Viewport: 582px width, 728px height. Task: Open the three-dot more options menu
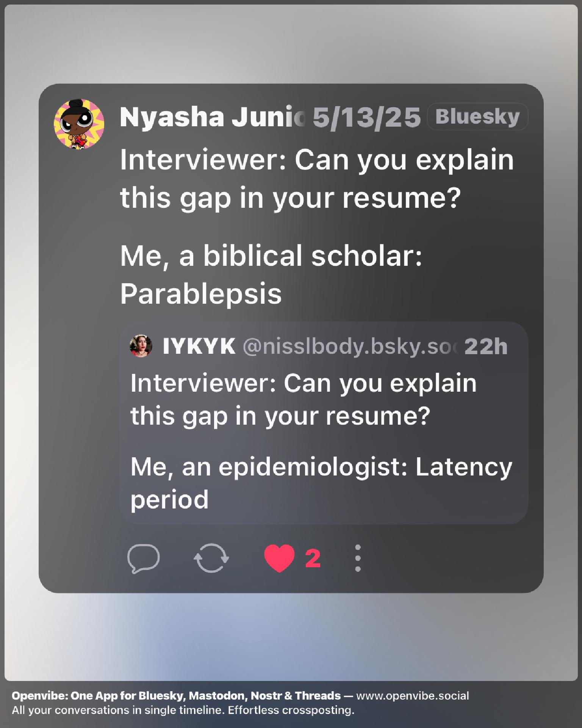coord(358,558)
